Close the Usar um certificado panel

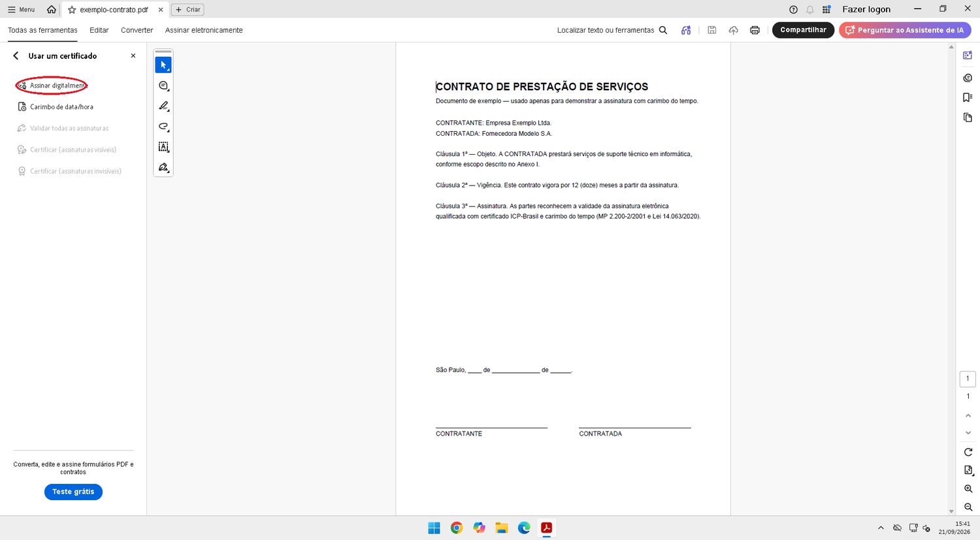coord(133,56)
